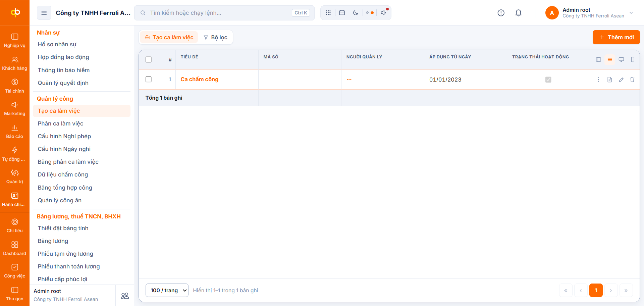Open the notifications bell
The width and height of the screenshot is (644, 306).
click(x=518, y=13)
